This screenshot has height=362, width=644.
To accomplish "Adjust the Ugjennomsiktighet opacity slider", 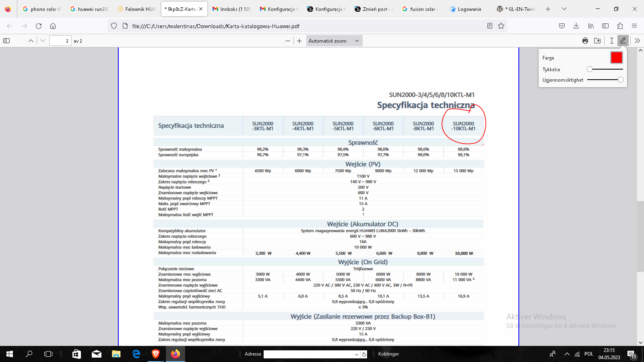I will (605, 80).
